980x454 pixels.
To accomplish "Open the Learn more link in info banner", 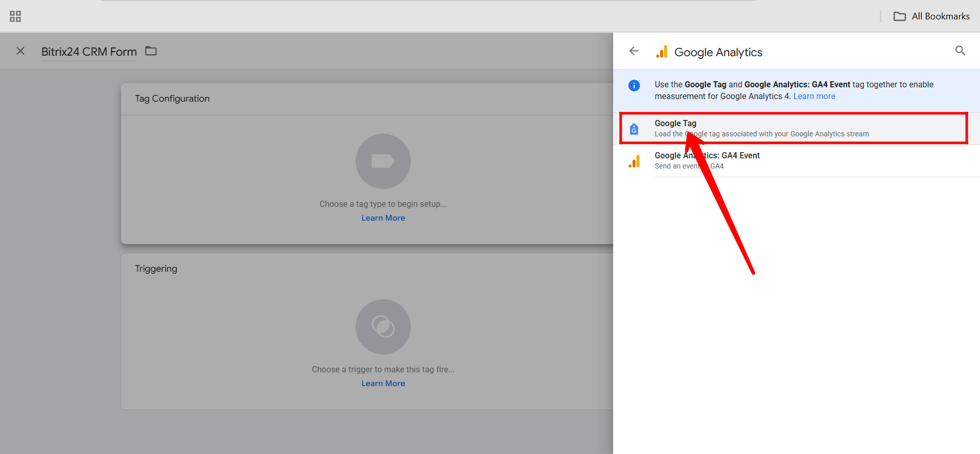I will [814, 97].
